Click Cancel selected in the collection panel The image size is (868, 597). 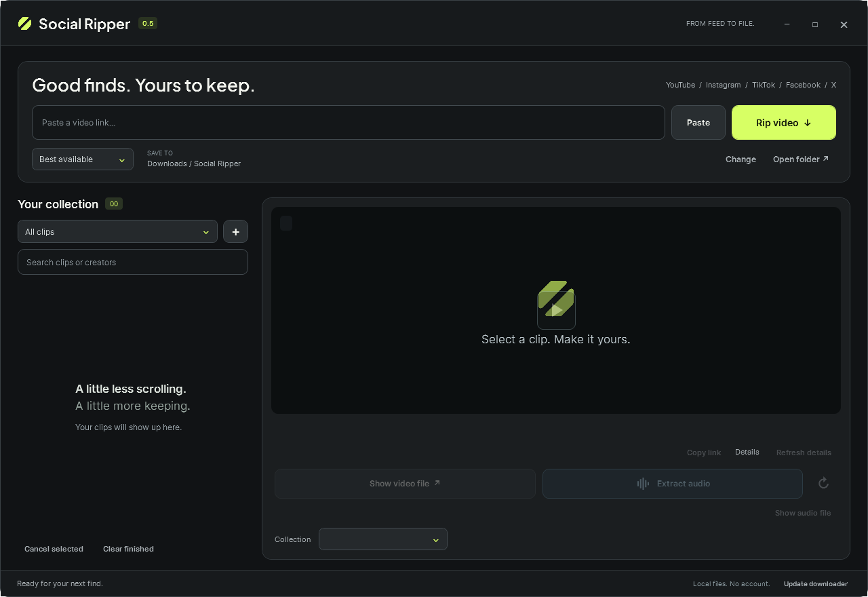(x=54, y=549)
